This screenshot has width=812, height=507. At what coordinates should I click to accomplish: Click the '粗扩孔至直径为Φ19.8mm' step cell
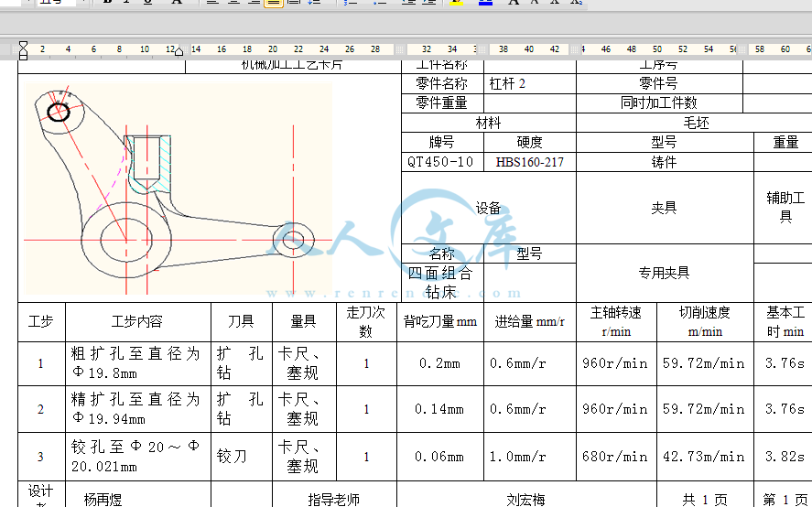[x=137, y=363]
